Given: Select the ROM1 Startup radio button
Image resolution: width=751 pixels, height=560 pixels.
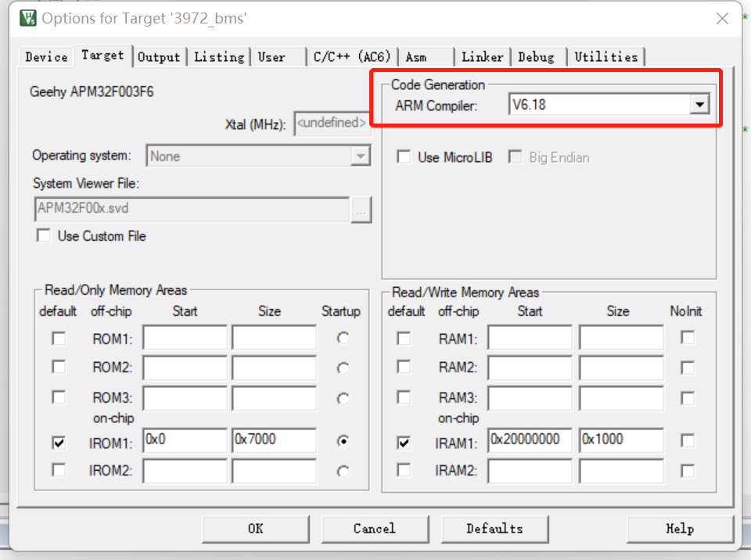Looking at the screenshot, I should (x=343, y=338).
